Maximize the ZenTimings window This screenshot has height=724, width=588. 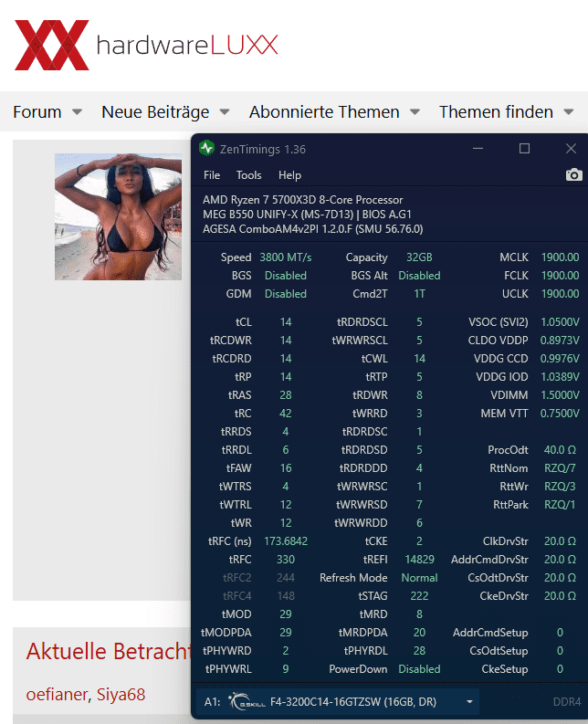tap(524, 149)
